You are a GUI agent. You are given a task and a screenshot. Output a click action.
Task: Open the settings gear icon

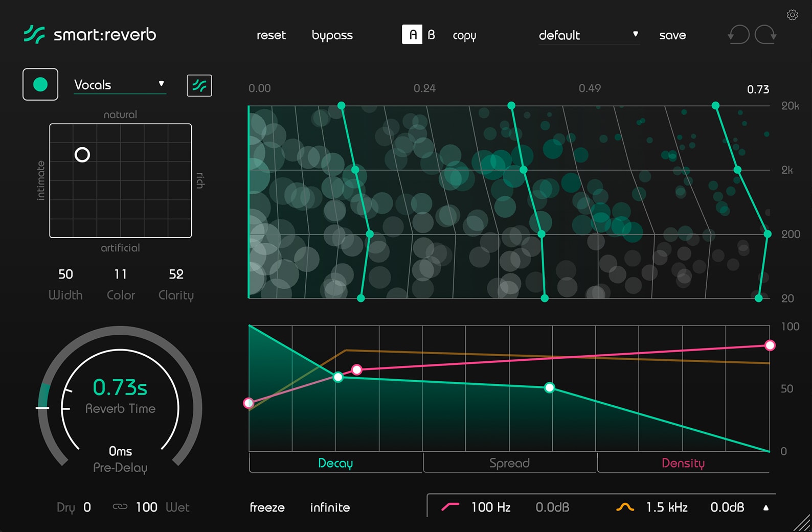coord(792,15)
